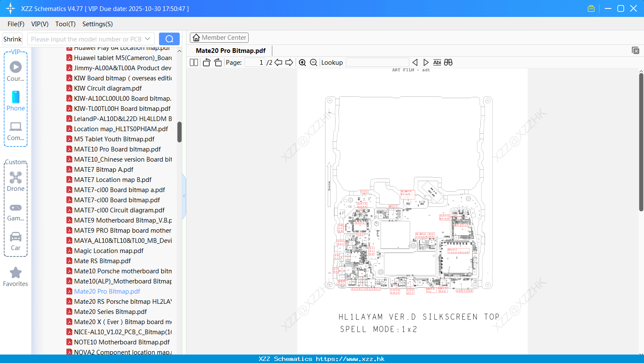Open the VIP(V) menu
Viewport: 644px width, 363px height.
click(x=40, y=24)
